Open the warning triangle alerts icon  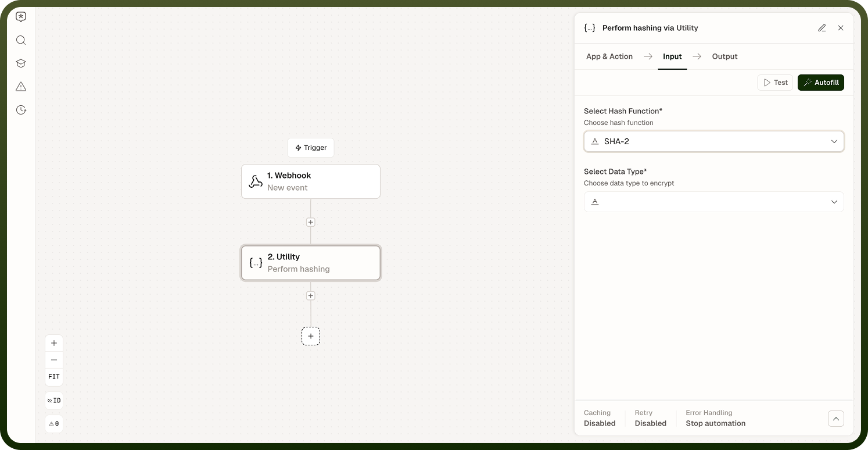[21, 87]
